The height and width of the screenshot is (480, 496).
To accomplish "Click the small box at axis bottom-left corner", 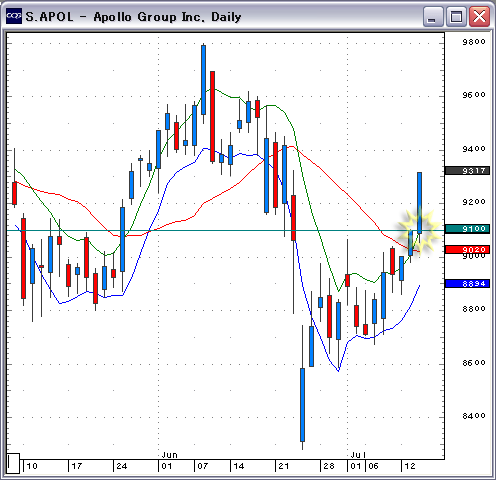I will 13,463.
